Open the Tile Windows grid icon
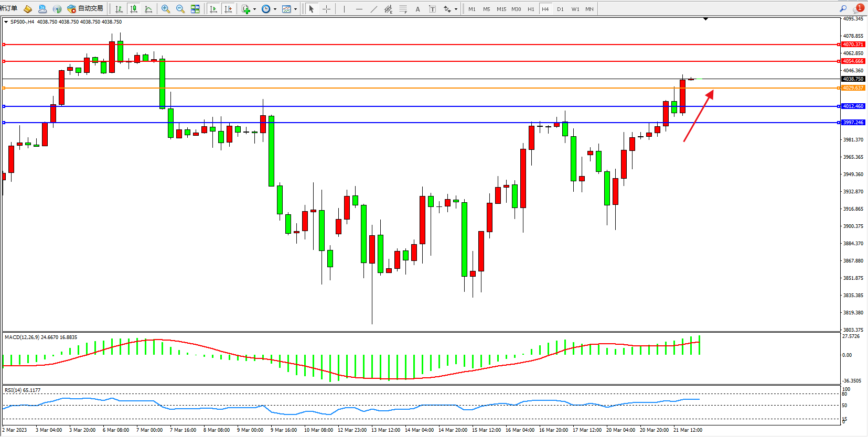Viewport: 868px width, 437px height. pyautogui.click(x=195, y=9)
